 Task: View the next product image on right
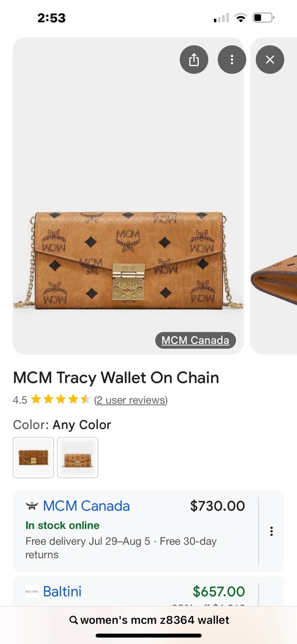(274, 196)
